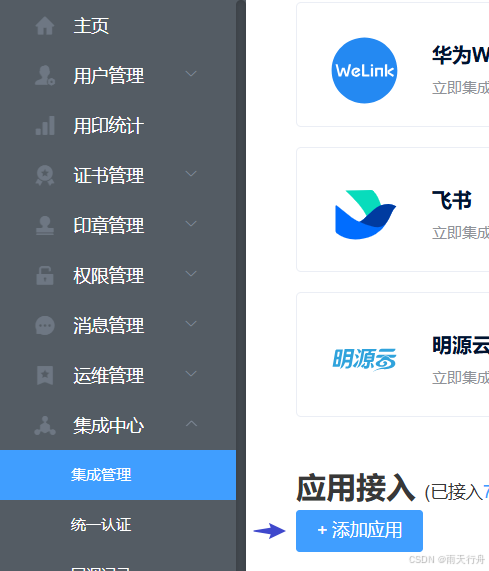This screenshot has width=489, height=571.
Task: Click the 立即集成 link under 飞书
Action: click(461, 233)
